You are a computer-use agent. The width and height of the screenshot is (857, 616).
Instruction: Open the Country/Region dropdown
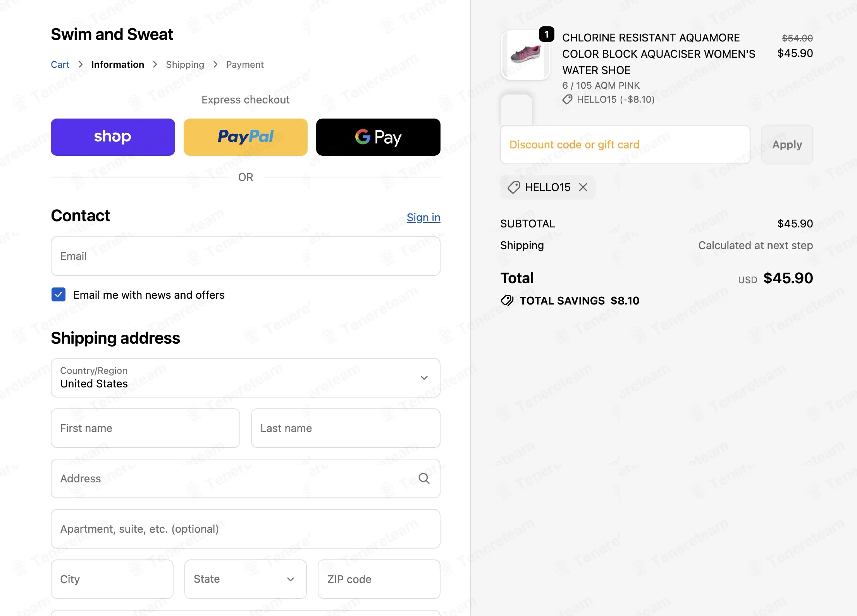click(245, 378)
